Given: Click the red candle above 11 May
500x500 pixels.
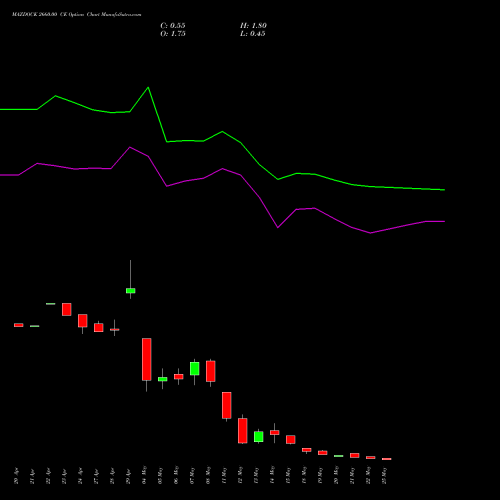Looking at the screenshot, I should pyautogui.click(x=227, y=405).
